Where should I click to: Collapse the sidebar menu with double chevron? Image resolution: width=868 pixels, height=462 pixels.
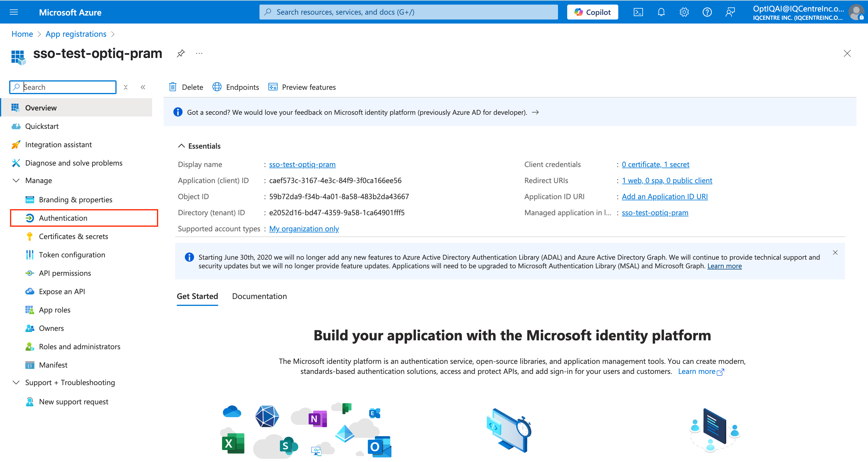click(143, 87)
